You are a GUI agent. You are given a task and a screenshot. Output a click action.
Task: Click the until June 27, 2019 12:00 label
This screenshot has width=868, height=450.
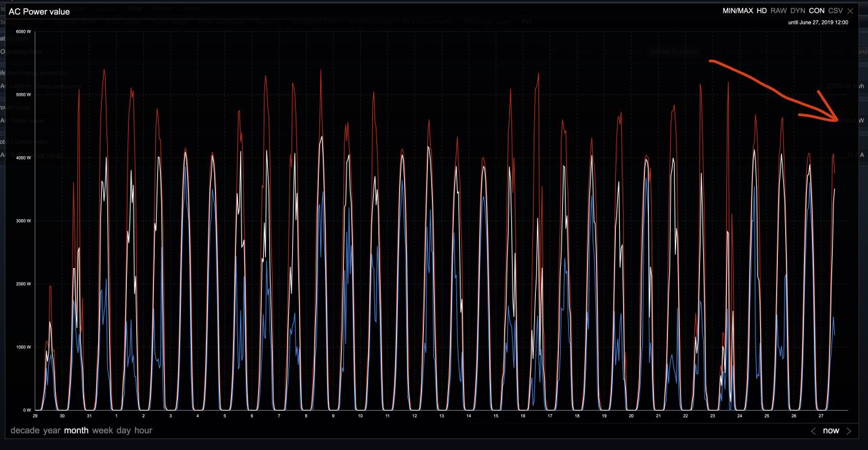(x=818, y=22)
